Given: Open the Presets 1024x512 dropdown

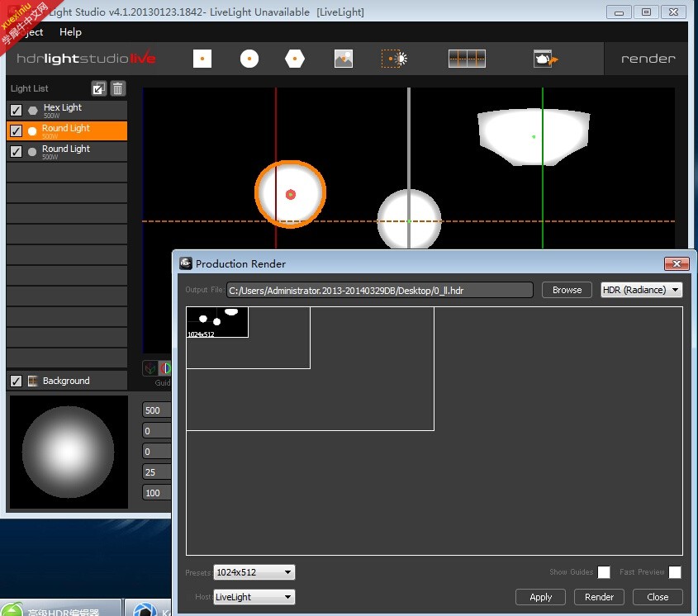Looking at the screenshot, I should click(x=254, y=572).
